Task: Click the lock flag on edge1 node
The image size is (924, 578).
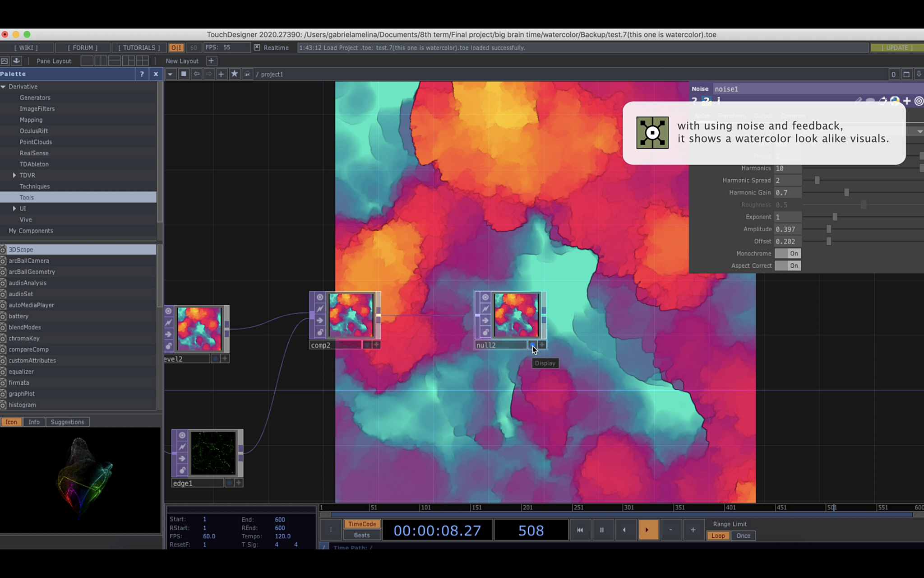Action: pos(182,470)
